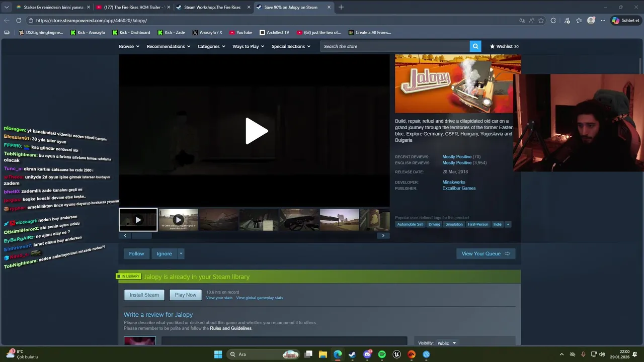
Task: Click the Install Steam button
Action: click(x=144, y=295)
